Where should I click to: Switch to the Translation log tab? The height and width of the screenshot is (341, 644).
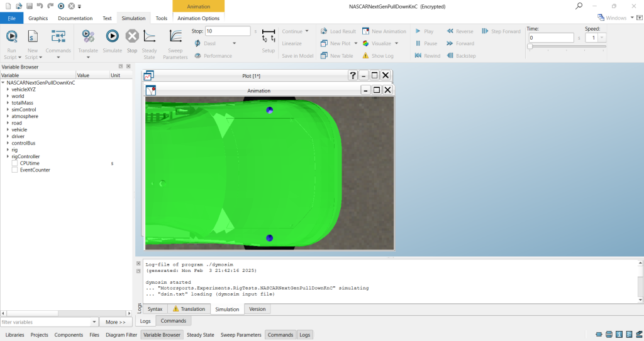coord(189,309)
